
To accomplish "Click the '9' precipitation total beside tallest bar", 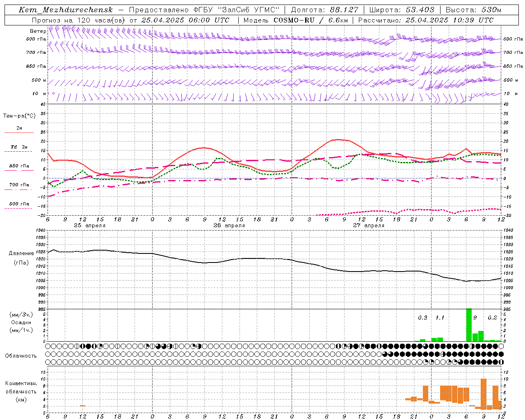I will click(475, 318).
